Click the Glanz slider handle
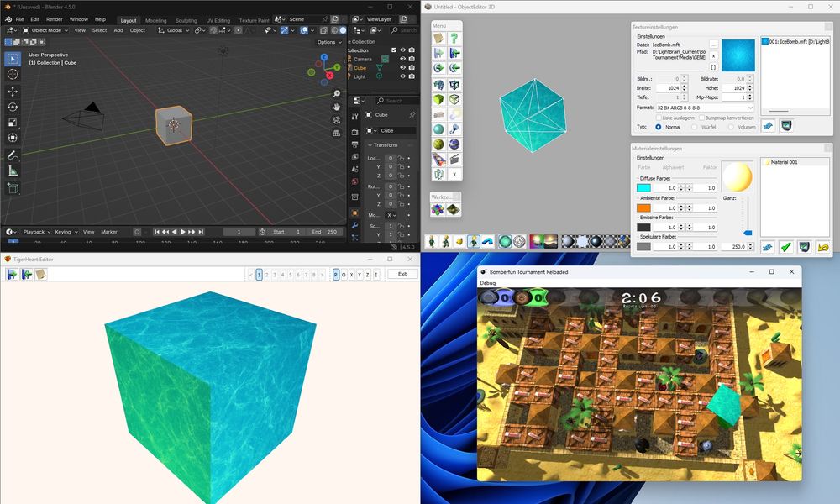 click(748, 233)
